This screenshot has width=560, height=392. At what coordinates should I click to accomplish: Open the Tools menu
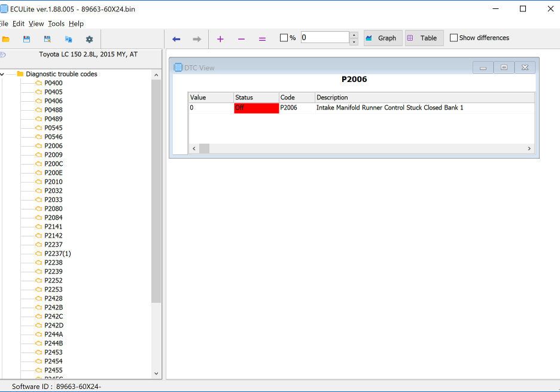pos(56,23)
